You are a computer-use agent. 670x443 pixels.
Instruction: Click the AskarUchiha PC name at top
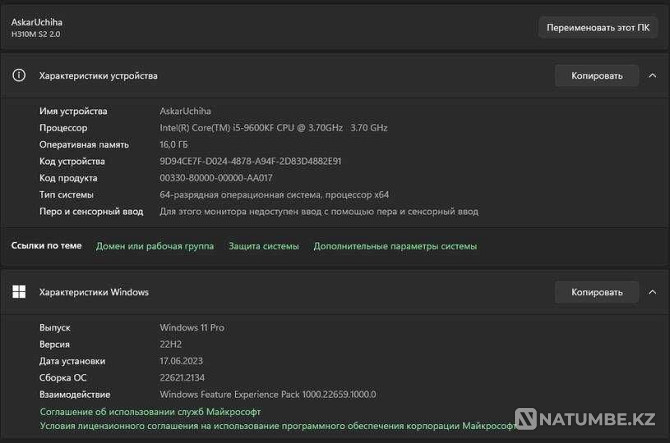(37, 22)
